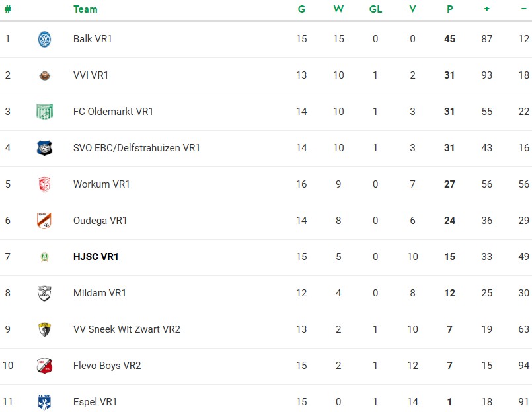Click the VVI VR1 club crest
The image size is (532, 412).
44,75
